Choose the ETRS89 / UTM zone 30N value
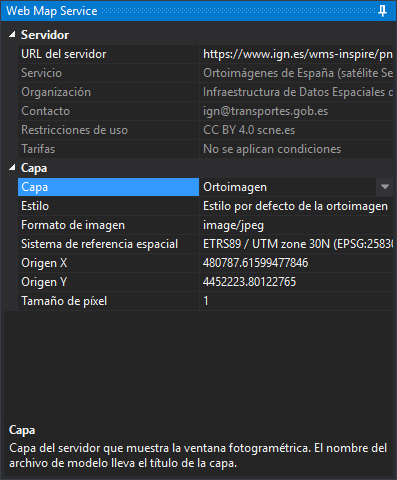 (x=296, y=244)
